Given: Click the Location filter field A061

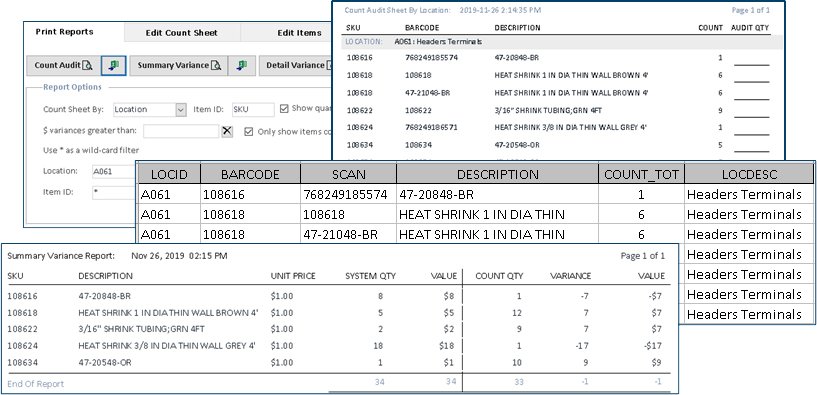Looking at the screenshot, I should (113, 171).
